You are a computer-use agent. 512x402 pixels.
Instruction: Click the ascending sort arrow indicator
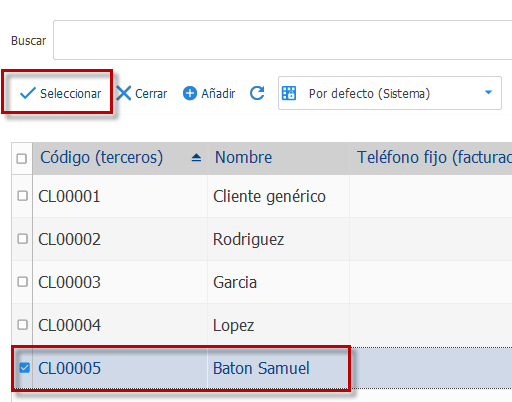[x=196, y=158]
